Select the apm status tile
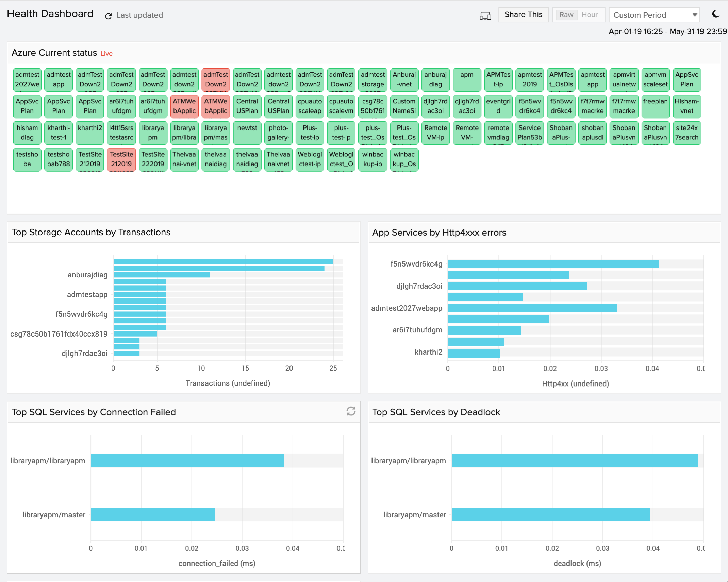The height and width of the screenshot is (582, 728). pos(467,80)
